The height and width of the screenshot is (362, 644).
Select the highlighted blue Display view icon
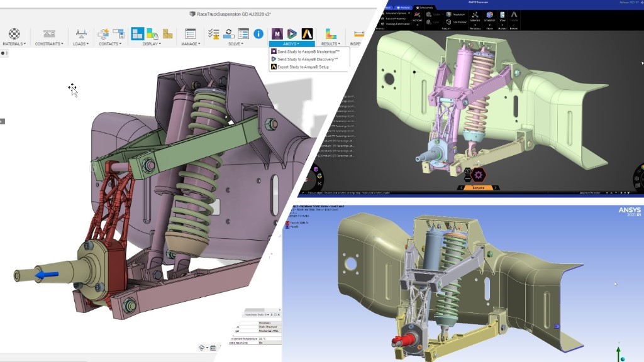(x=137, y=34)
